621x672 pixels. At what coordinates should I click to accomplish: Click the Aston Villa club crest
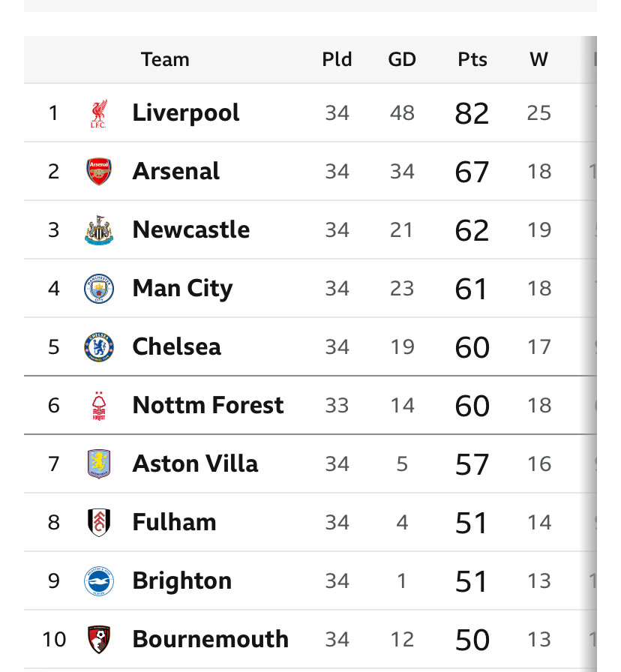pyautogui.click(x=98, y=463)
